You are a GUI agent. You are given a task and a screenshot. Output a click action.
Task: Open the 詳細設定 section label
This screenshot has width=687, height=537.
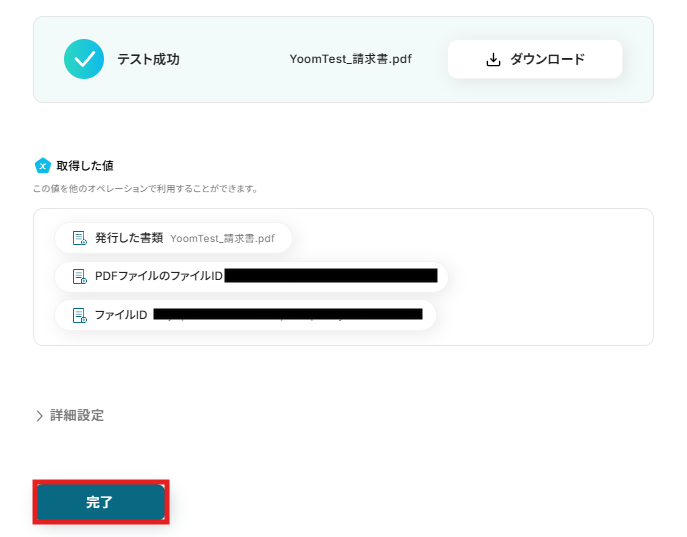point(77,415)
